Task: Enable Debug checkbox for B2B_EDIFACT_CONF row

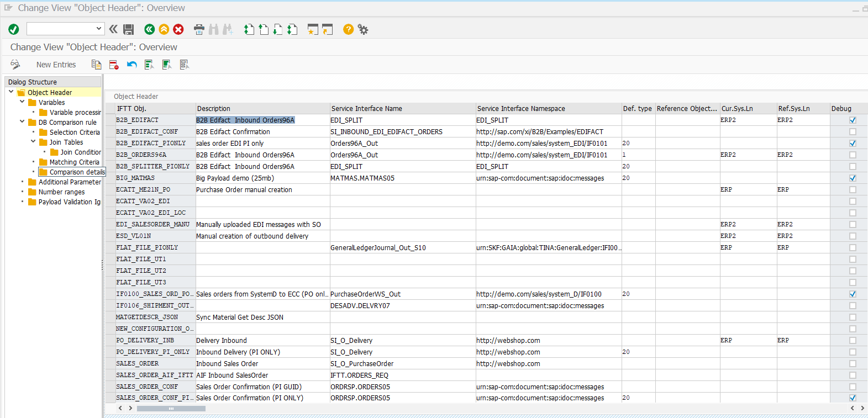Action: [853, 131]
